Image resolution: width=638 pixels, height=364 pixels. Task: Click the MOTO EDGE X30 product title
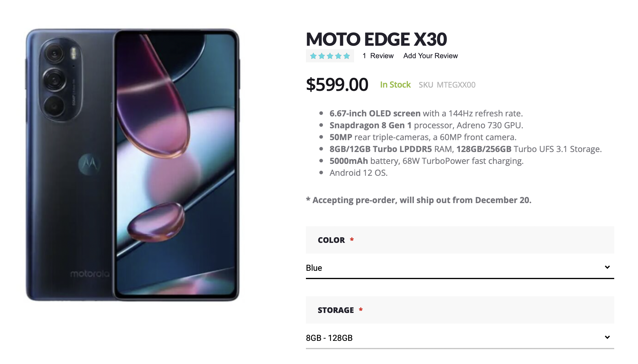pyautogui.click(x=376, y=39)
